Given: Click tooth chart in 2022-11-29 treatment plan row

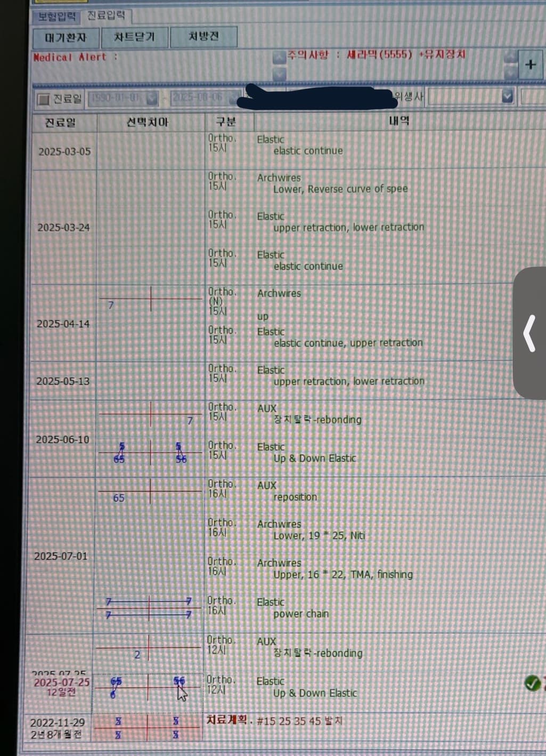Looking at the screenshot, I should pos(148,728).
